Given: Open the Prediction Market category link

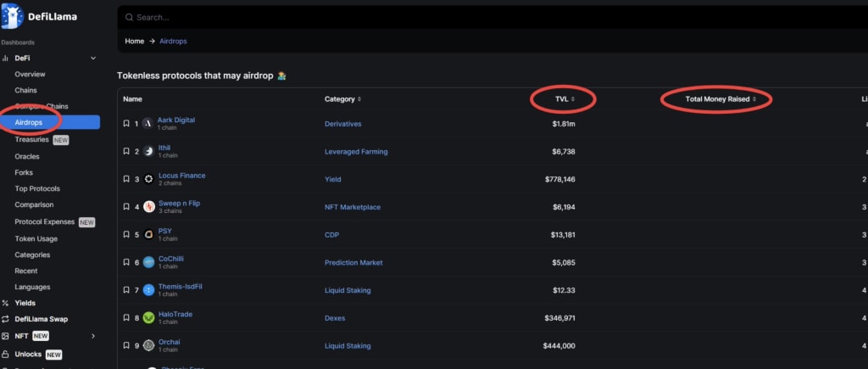Looking at the screenshot, I should click(353, 262).
